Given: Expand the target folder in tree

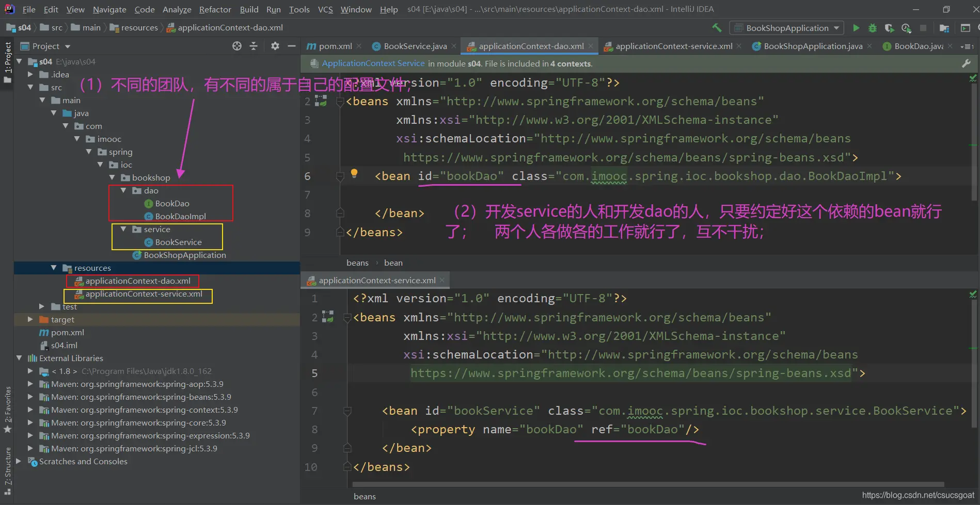Looking at the screenshot, I should click(30, 319).
